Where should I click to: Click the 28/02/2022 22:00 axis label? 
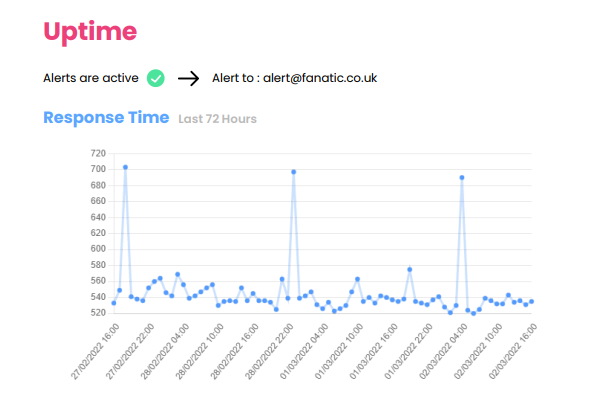pyautogui.click(x=270, y=352)
